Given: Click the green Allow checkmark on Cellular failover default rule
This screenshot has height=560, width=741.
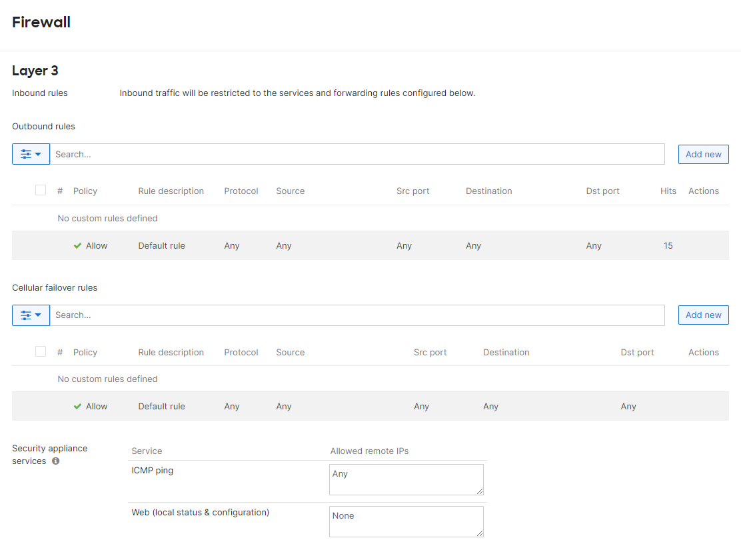Looking at the screenshot, I should coord(77,406).
